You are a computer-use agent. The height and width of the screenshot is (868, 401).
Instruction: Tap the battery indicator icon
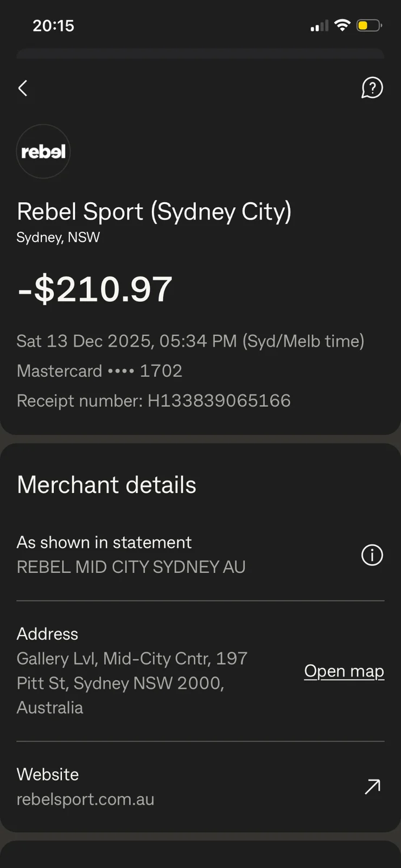369,25
